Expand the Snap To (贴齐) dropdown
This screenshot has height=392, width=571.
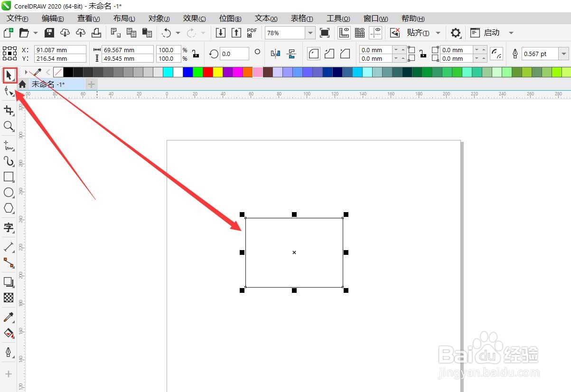(438, 33)
